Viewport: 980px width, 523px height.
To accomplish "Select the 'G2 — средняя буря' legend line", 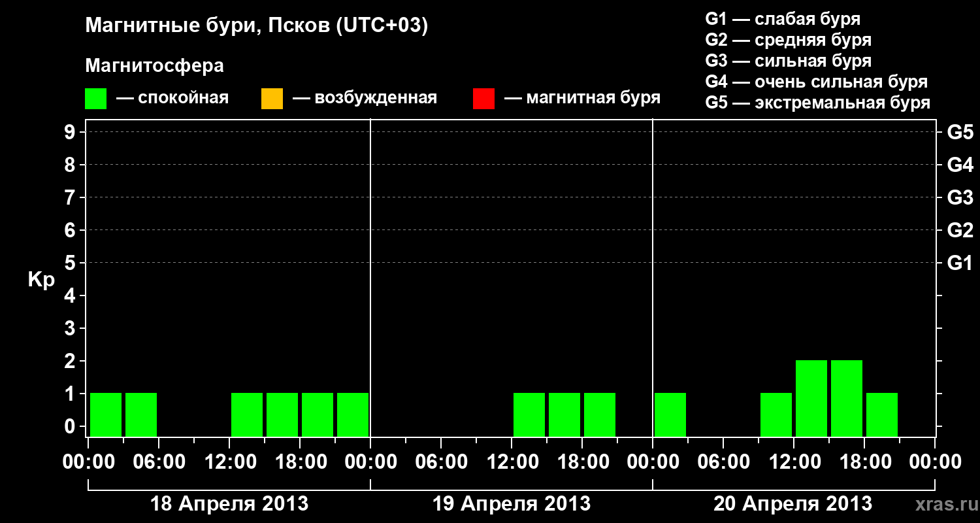I will tap(788, 40).
